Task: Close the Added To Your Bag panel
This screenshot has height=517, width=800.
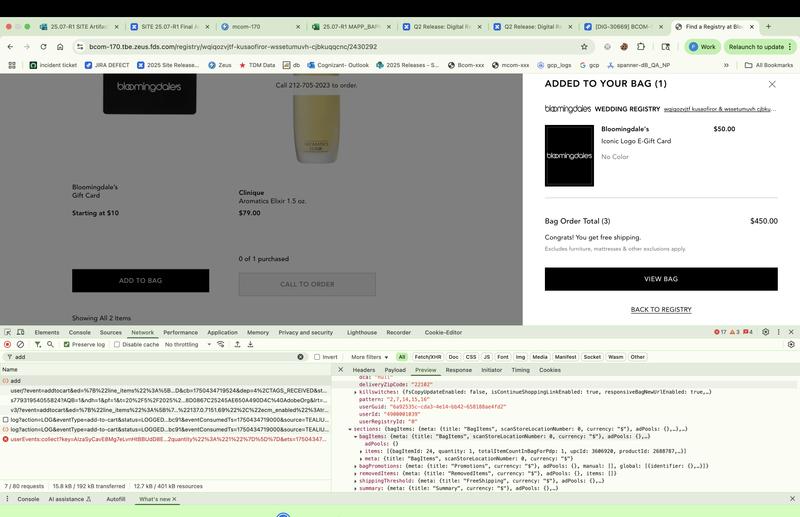Action: click(x=772, y=84)
